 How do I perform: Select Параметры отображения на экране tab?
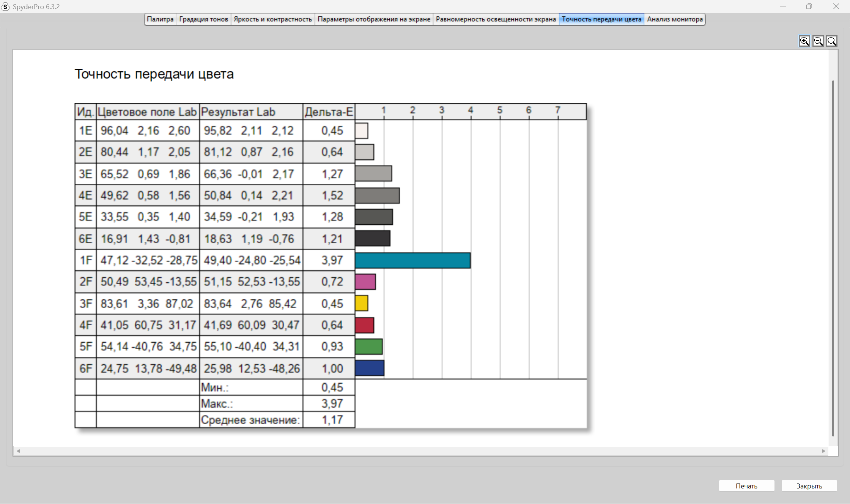point(374,19)
